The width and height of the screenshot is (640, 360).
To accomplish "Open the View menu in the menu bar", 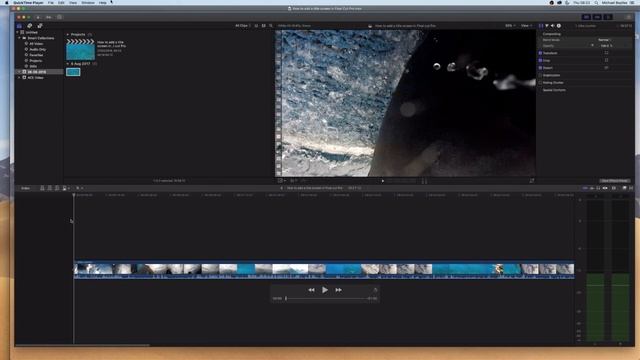I will (73, 2).
